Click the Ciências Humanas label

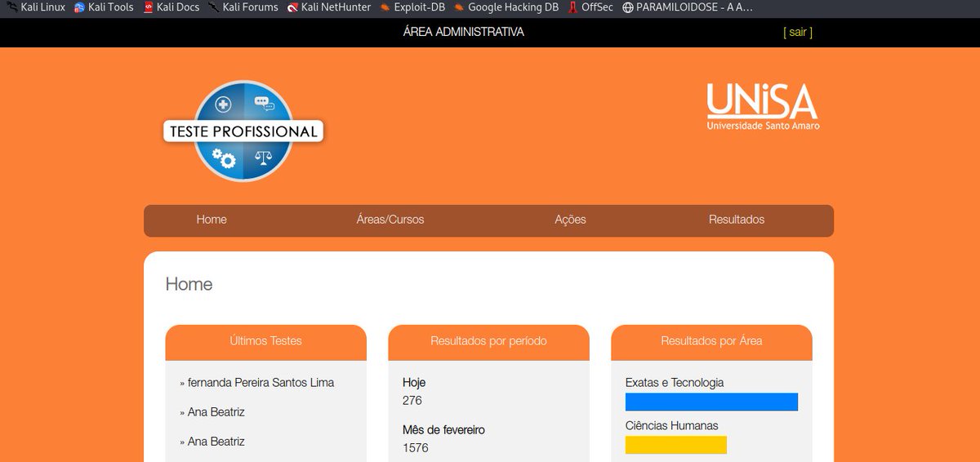(672, 426)
